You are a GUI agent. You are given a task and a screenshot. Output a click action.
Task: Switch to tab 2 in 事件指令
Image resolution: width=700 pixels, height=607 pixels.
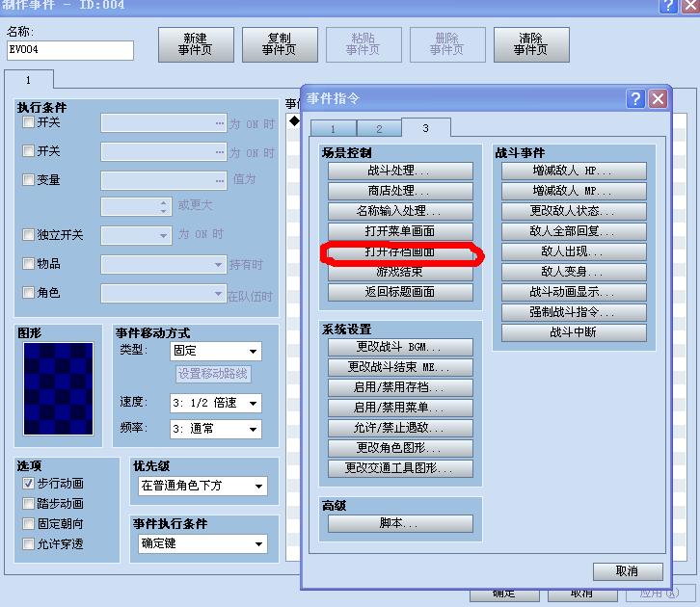tap(379, 129)
